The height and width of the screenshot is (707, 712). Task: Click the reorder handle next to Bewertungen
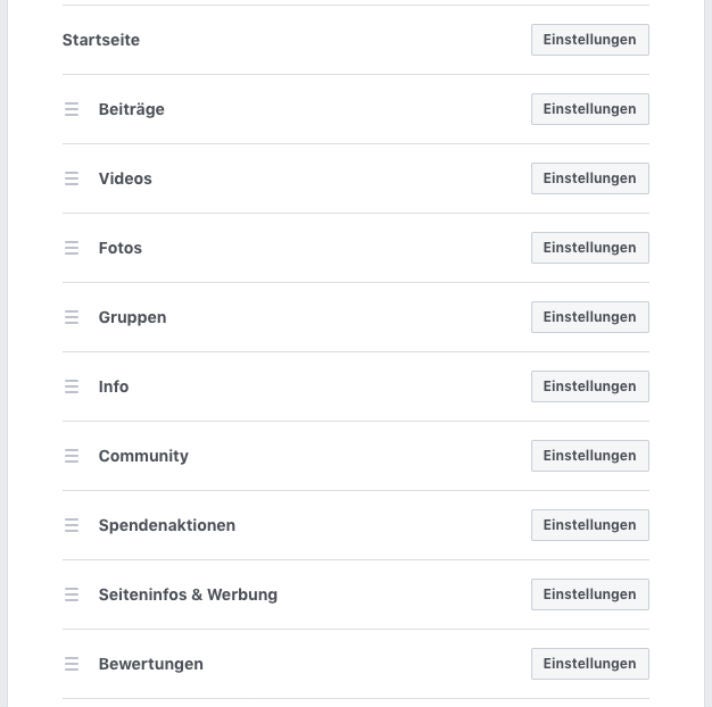(x=72, y=664)
